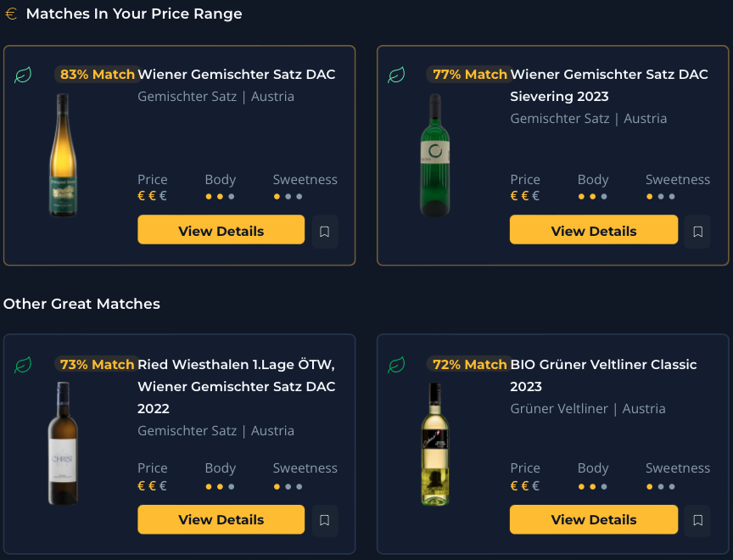
Task: Click the 72% Match badge
Action: [x=469, y=364]
